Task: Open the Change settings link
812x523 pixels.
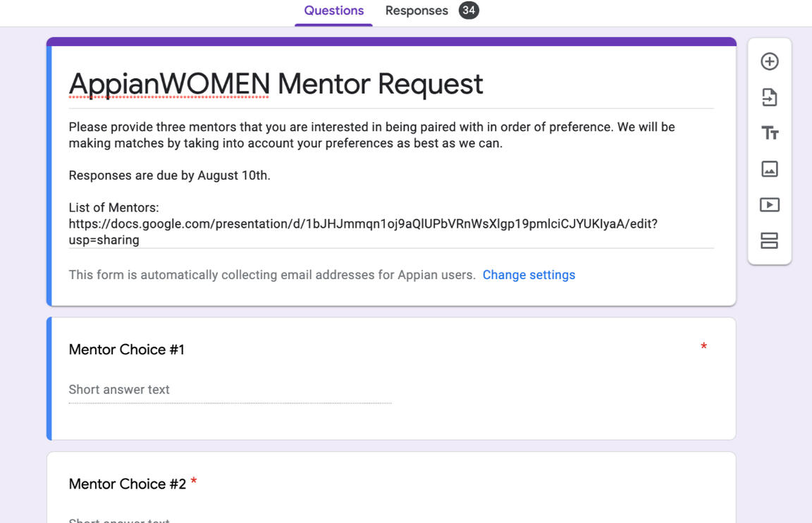Action: pyautogui.click(x=529, y=275)
